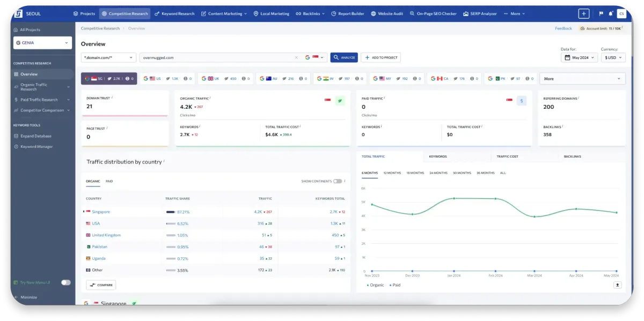Screen dimensions: 644x321
Task: Select the 12 Months chart range
Action: click(392, 173)
